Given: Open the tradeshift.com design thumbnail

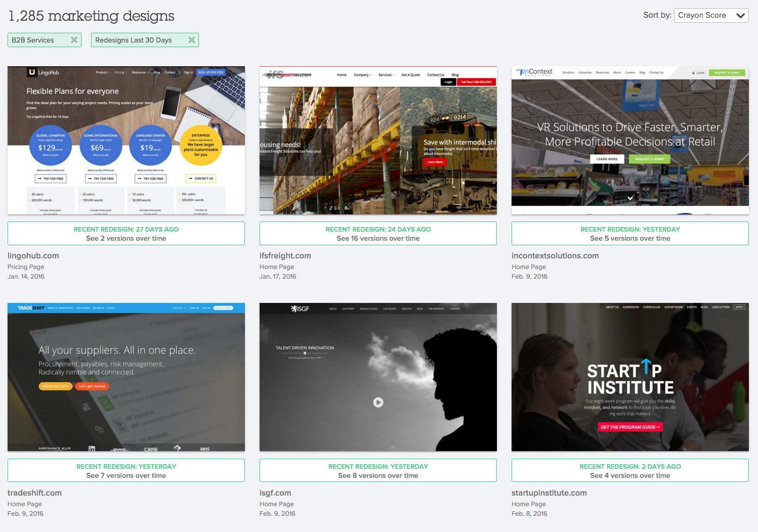Looking at the screenshot, I should pos(126,377).
